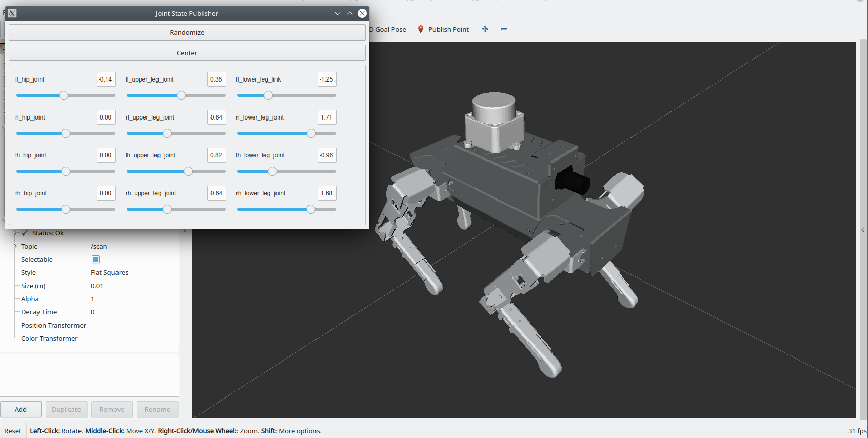
Task: Close the Joint State Publisher window
Action: (362, 13)
